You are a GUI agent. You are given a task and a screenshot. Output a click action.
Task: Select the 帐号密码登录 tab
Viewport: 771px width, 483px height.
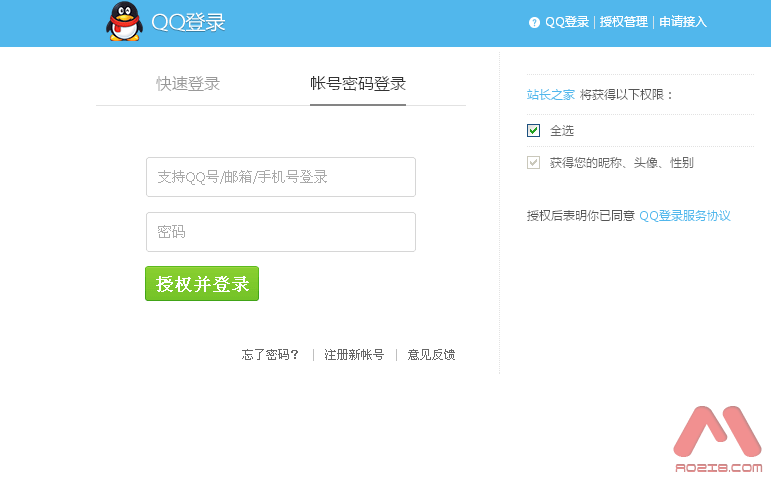(358, 84)
